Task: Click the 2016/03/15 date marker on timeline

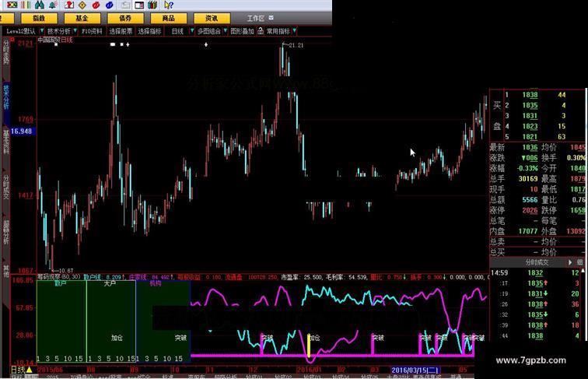Action: pyautogui.click(x=415, y=370)
